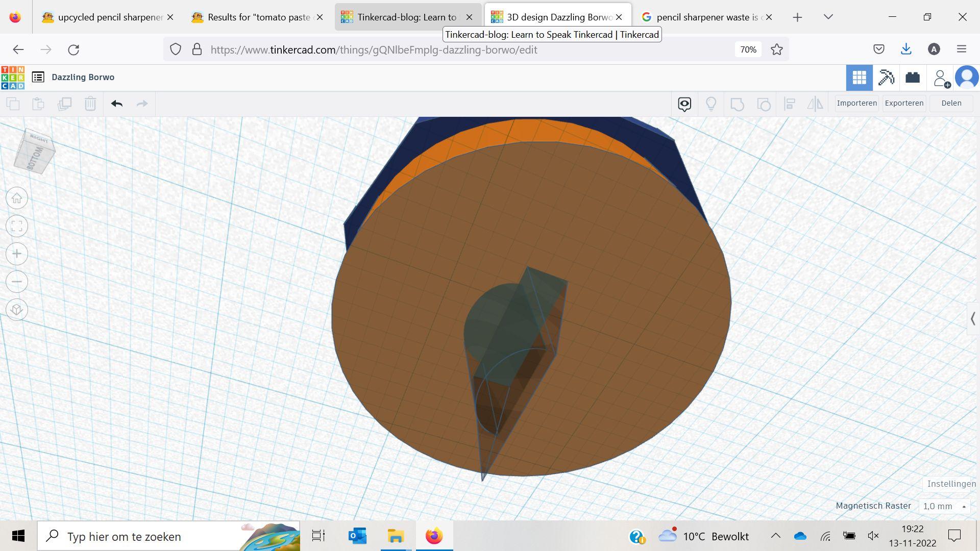The width and height of the screenshot is (980, 551).
Task: Open the bricks view icon
Action: (x=913, y=78)
